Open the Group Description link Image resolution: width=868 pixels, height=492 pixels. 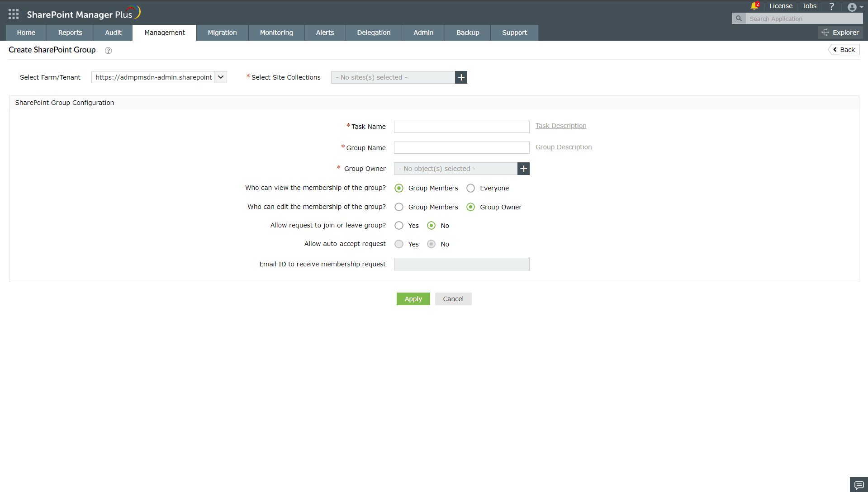coord(564,147)
